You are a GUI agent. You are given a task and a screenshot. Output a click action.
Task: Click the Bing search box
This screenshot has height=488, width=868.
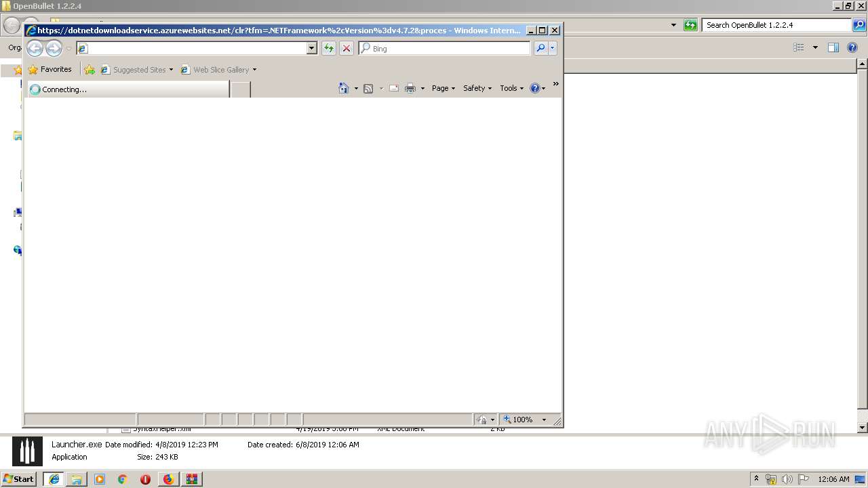[x=444, y=48]
